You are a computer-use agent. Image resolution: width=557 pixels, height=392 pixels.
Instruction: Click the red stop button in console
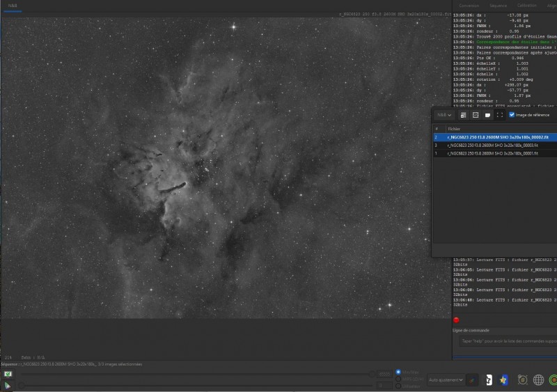456,320
